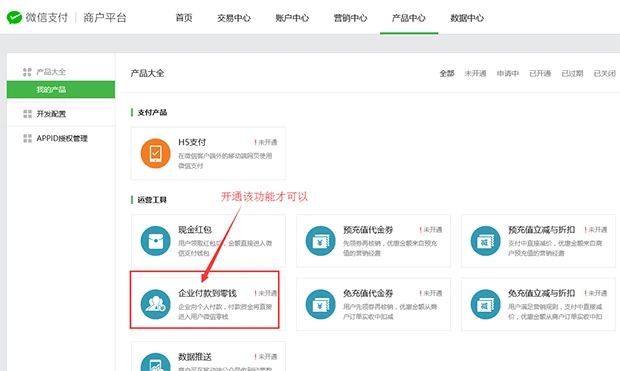The height and width of the screenshot is (371, 620).
Task: Show 申请中 products filter
Action: (x=508, y=73)
